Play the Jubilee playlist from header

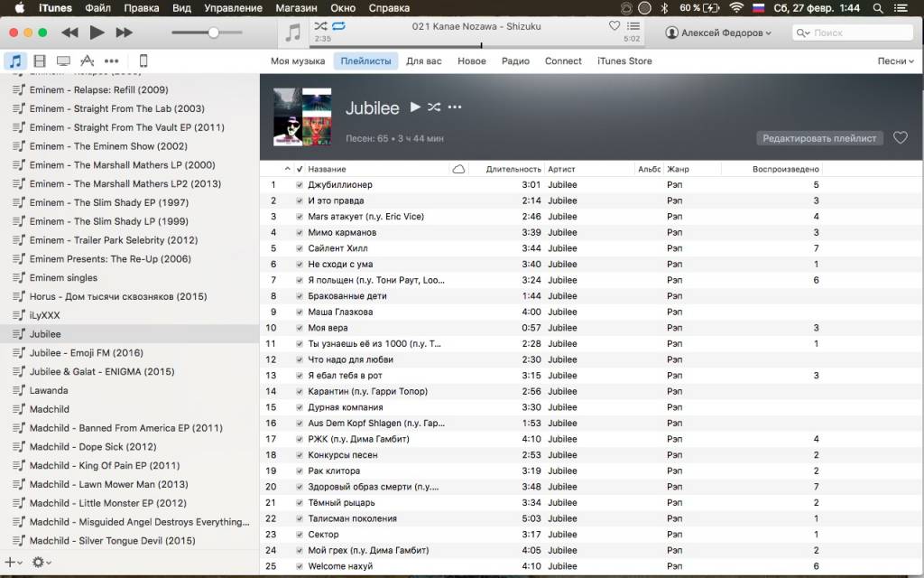click(415, 107)
